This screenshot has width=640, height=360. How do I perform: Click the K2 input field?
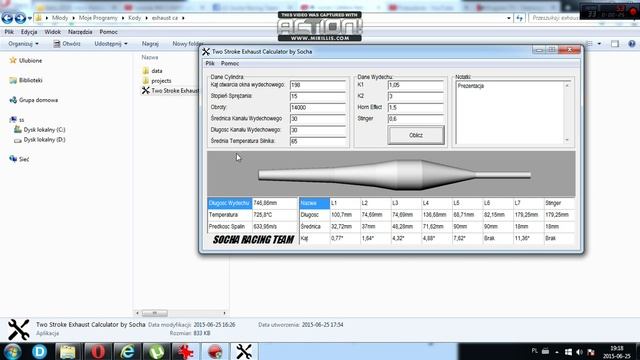coord(416,96)
